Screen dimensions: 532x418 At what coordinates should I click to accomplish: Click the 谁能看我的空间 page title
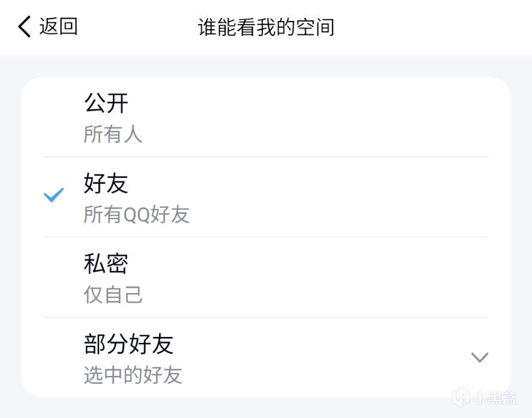point(266,28)
